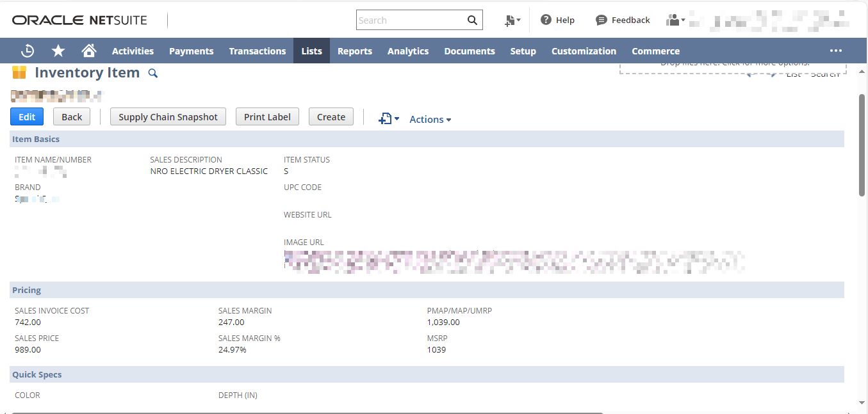Click the PMAP/MAP/UMRP value 1,039.00

pyautogui.click(x=443, y=322)
